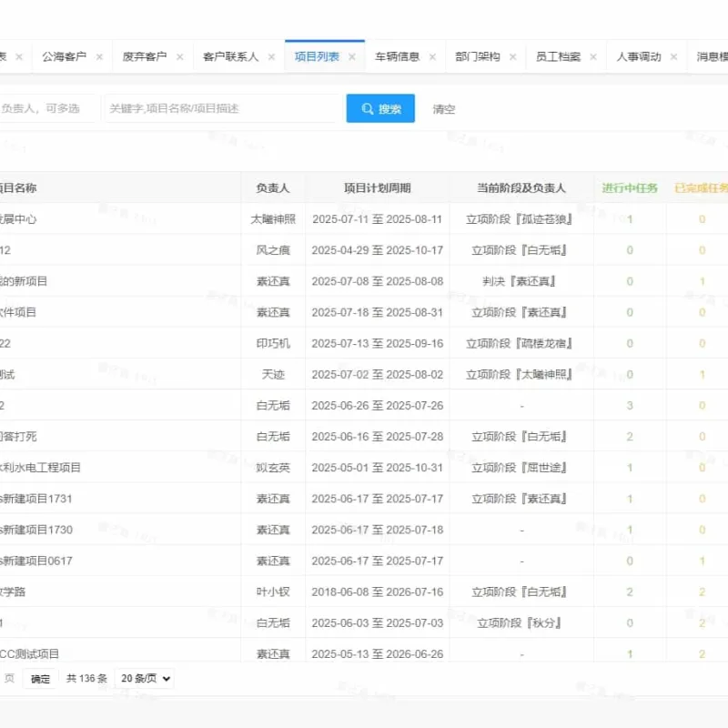Click stage cell 立项阶段『秋分』
The width and height of the screenshot is (728, 728).
coord(519,623)
